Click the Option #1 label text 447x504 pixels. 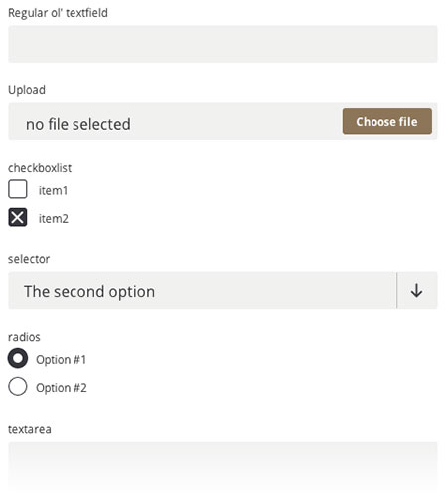click(x=61, y=360)
